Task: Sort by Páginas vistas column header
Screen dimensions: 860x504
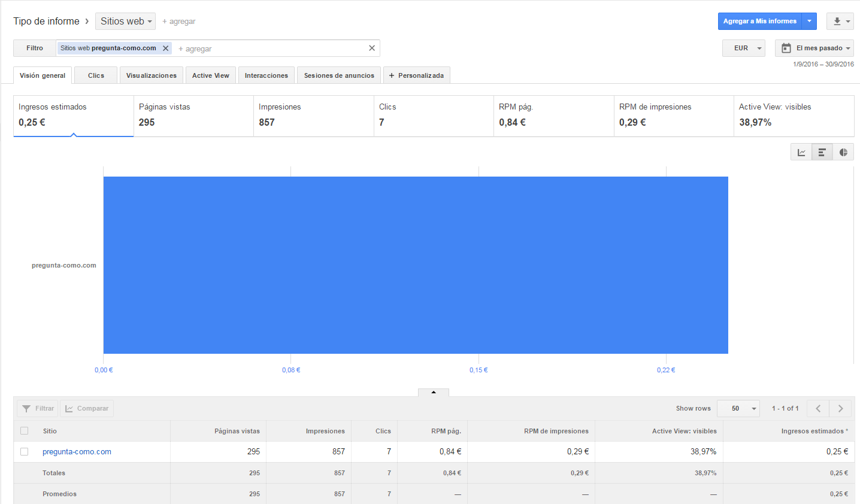Action: tap(237, 431)
